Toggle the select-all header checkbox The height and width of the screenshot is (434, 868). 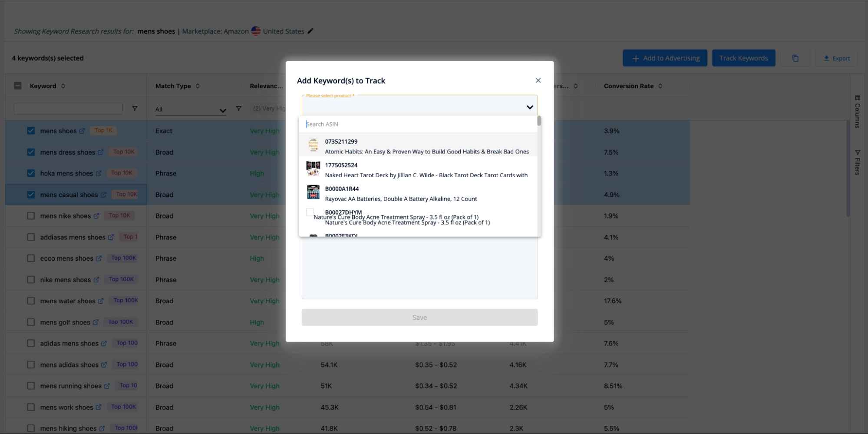click(x=18, y=86)
